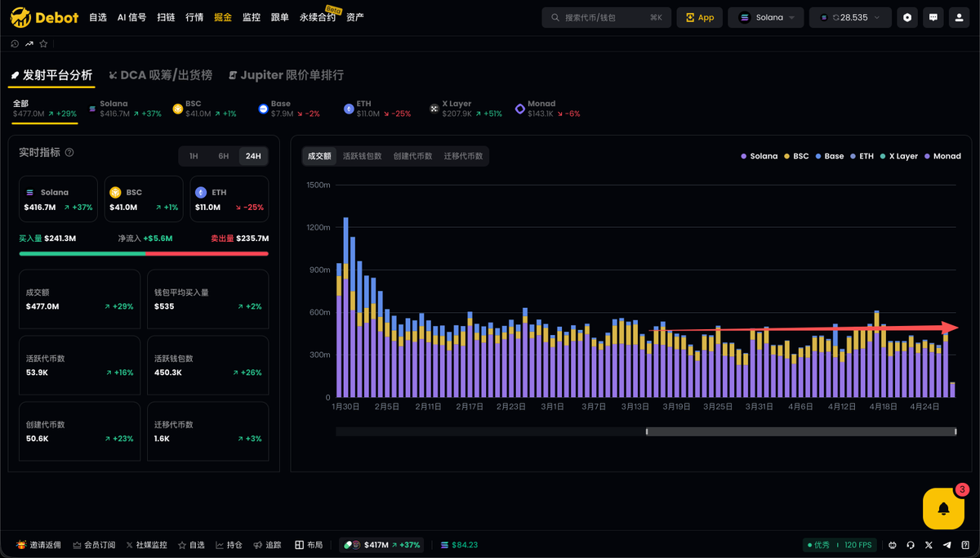Select the 全部 all chains filter
This screenshot has width=980, height=558.
[x=45, y=109]
